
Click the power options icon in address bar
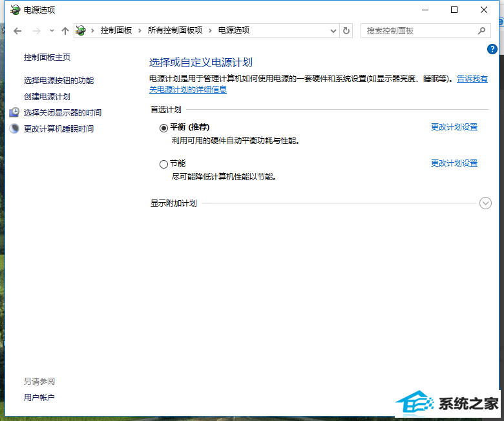coord(81,30)
